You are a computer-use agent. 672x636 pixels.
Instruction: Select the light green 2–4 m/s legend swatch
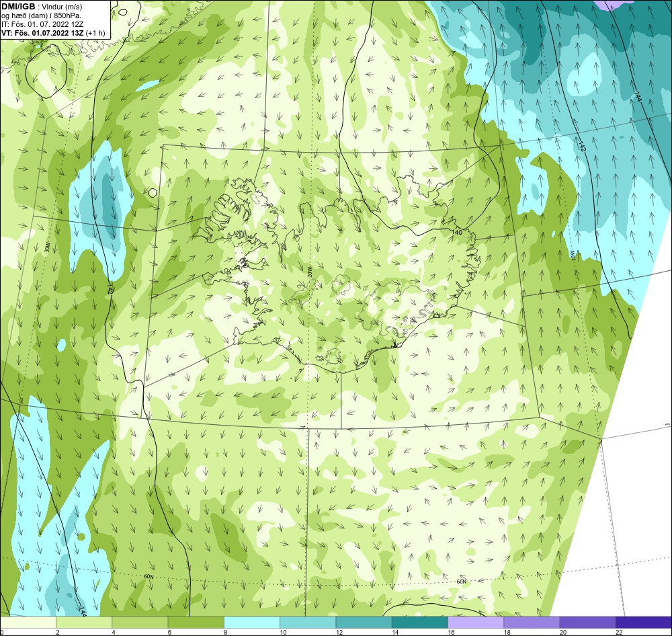(84, 623)
